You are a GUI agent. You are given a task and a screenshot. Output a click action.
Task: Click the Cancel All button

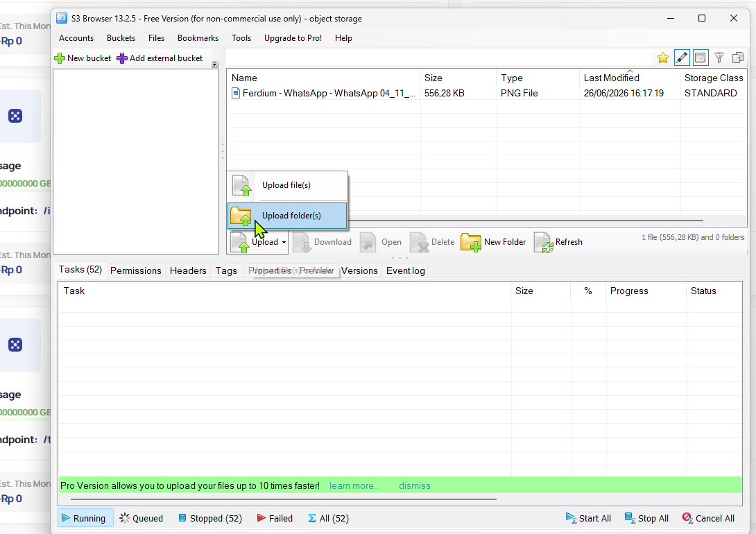708,519
